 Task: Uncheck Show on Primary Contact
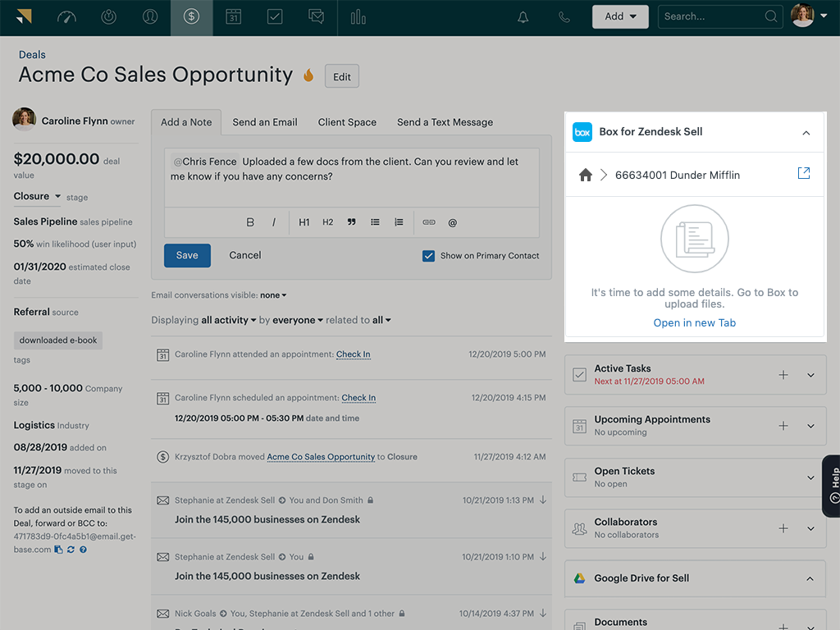pos(428,255)
